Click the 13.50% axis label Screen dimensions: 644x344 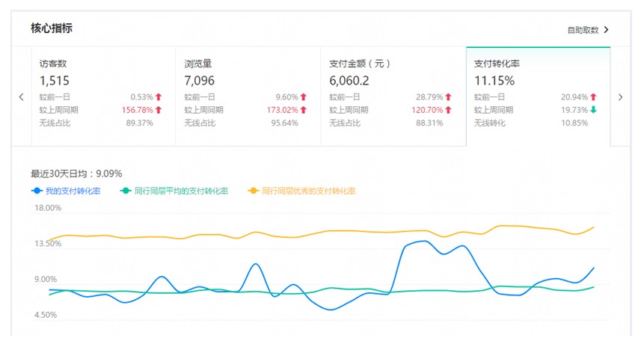(x=48, y=244)
